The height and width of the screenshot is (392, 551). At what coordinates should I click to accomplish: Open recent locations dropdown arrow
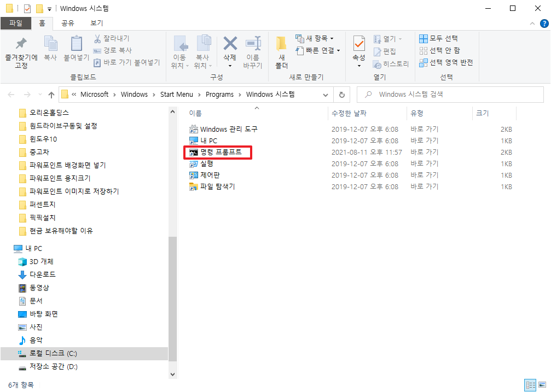(x=40, y=95)
